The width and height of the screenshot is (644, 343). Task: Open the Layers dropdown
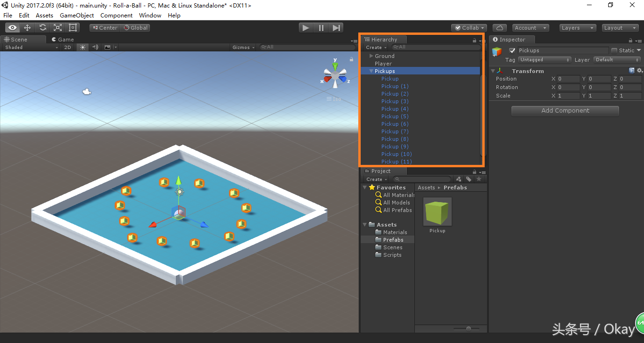[x=578, y=28]
